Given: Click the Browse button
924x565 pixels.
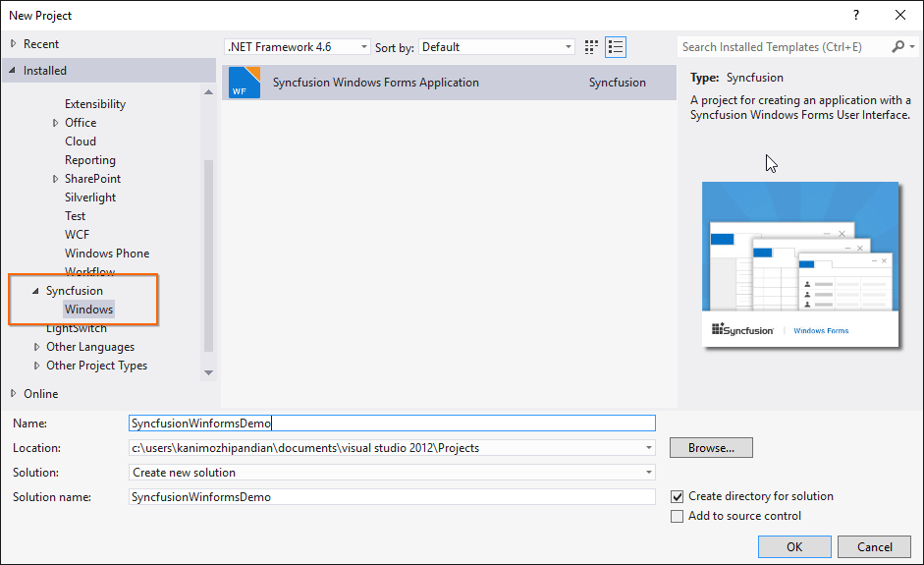Looking at the screenshot, I should [x=711, y=448].
